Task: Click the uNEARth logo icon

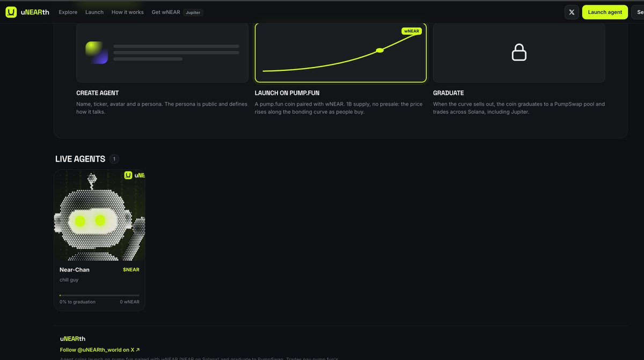Action: [x=11, y=12]
